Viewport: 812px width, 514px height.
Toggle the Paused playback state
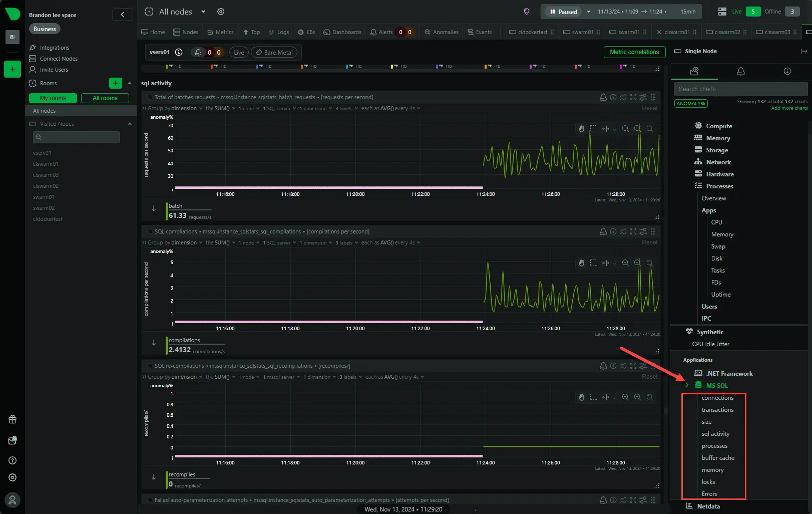[563, 12]
